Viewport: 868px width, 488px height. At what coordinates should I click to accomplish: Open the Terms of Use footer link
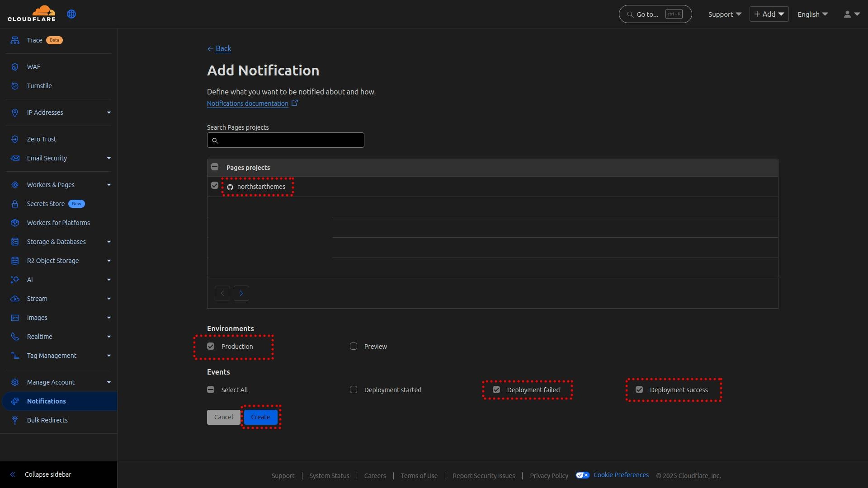click(x=419, y=476)
